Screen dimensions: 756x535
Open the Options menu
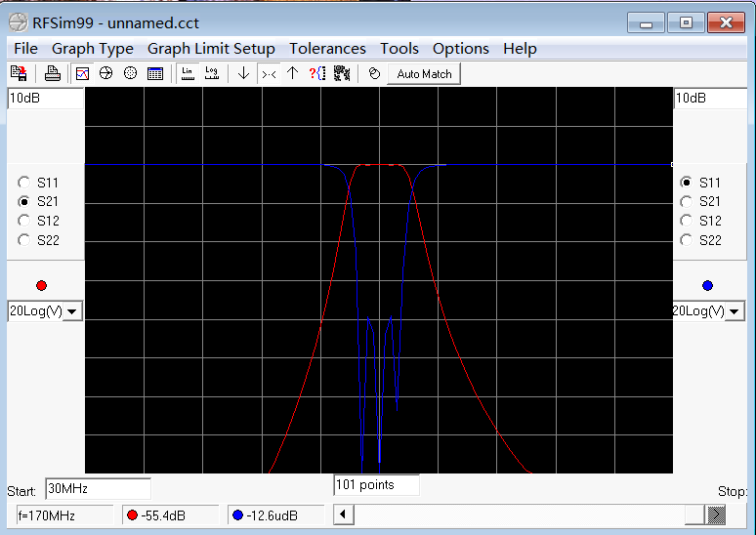click(460, 48)
